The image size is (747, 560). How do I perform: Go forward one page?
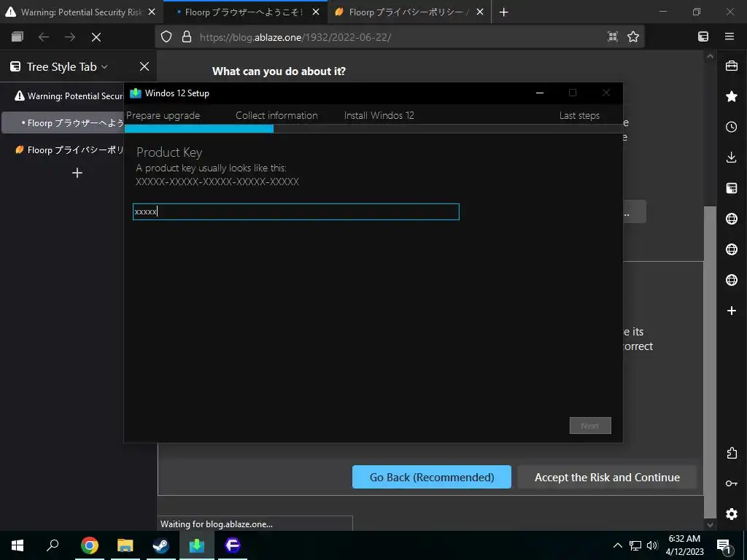click(x=70, y=36)
